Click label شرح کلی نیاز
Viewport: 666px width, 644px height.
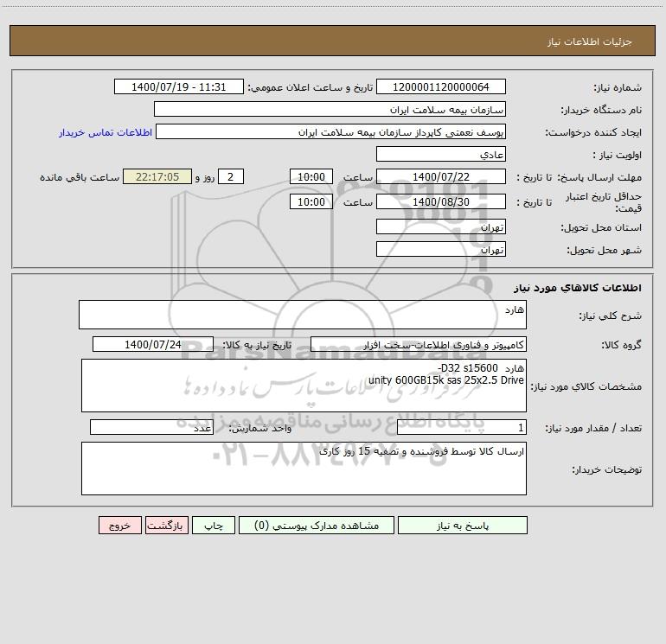point(611,316)
